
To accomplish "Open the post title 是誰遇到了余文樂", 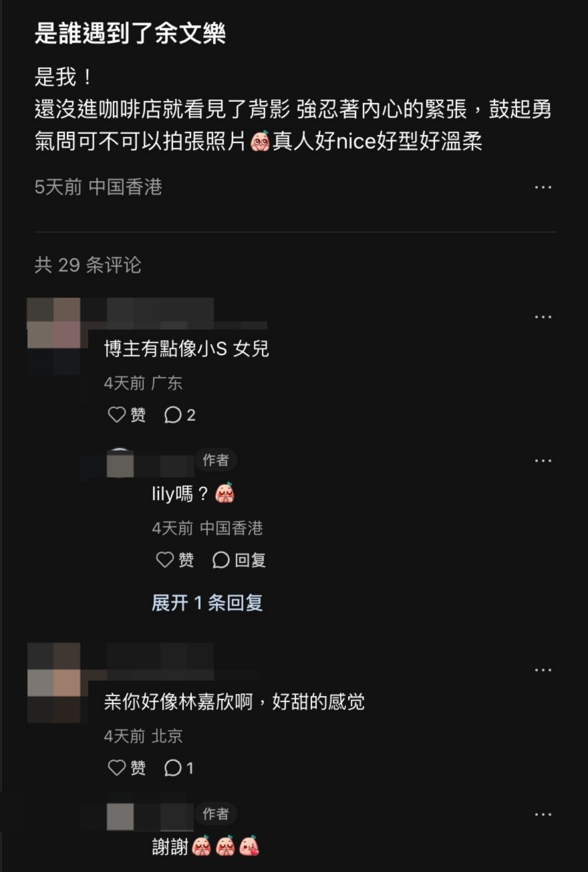I will (130, 33).
